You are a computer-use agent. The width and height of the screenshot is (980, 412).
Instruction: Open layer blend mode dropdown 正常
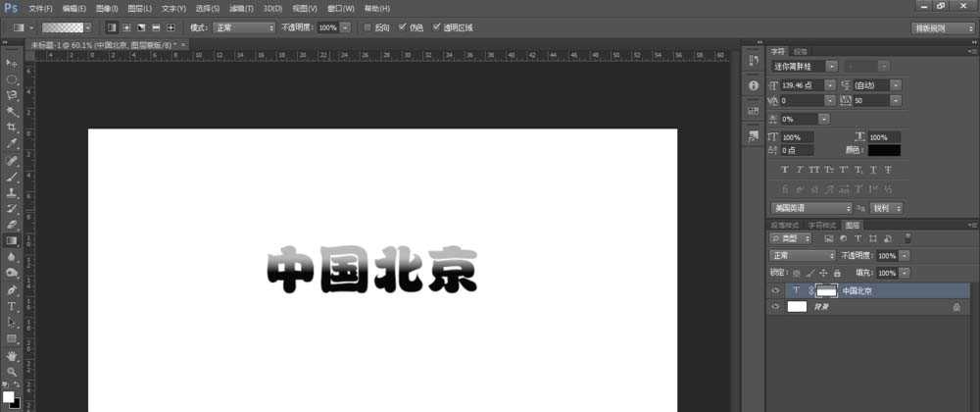803,256
